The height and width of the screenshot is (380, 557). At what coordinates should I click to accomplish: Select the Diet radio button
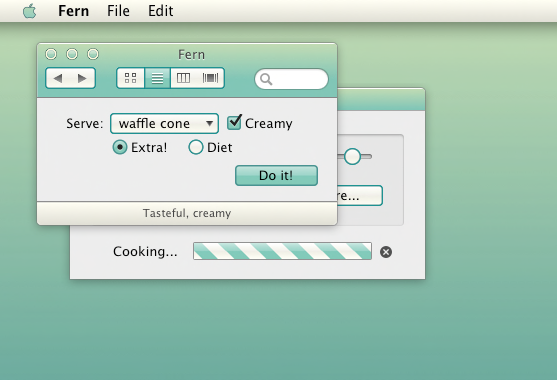tap(196, 147)
